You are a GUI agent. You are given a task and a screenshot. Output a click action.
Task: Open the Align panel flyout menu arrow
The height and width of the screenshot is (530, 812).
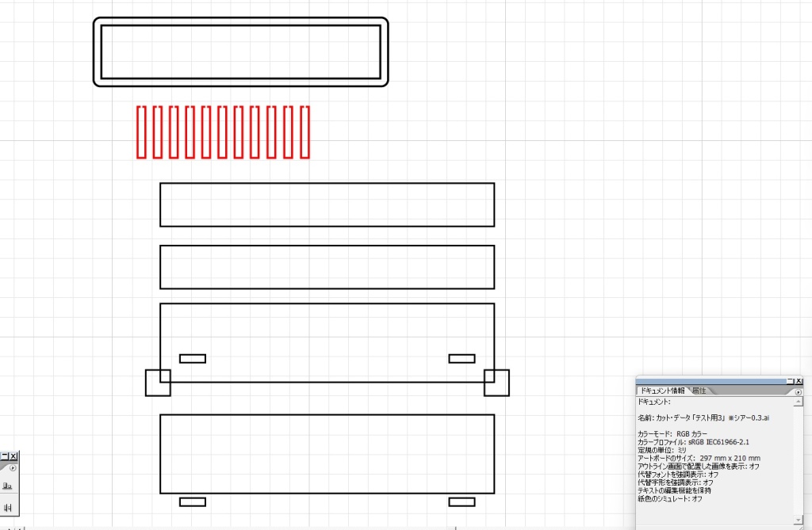13,468
